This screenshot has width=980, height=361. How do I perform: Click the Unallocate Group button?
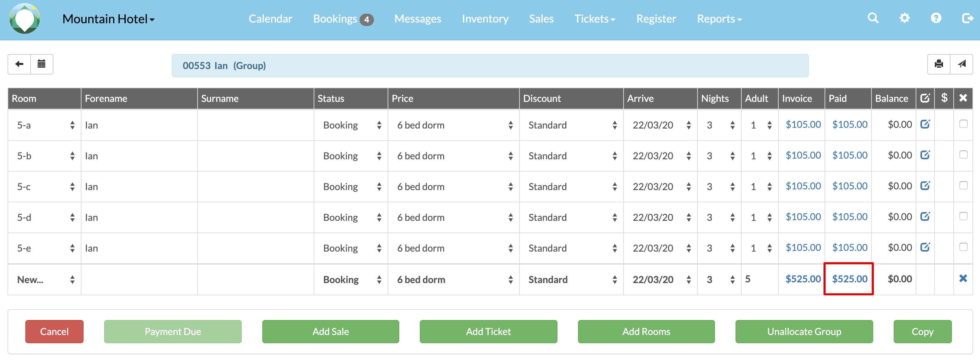tap(804, 332)
